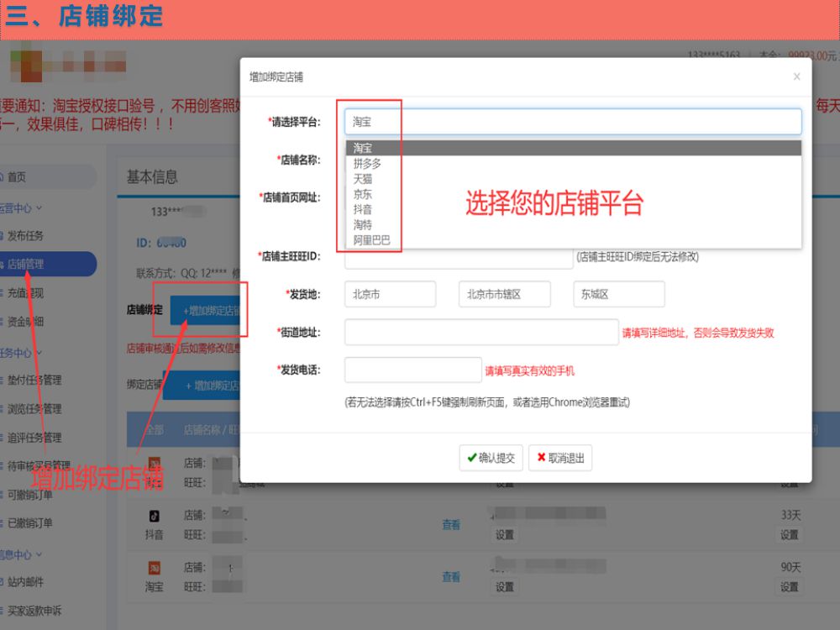Screen dimensions: 840x630
Task: Click the middle 设置 in the 淘宝 row
Action: 505,586
